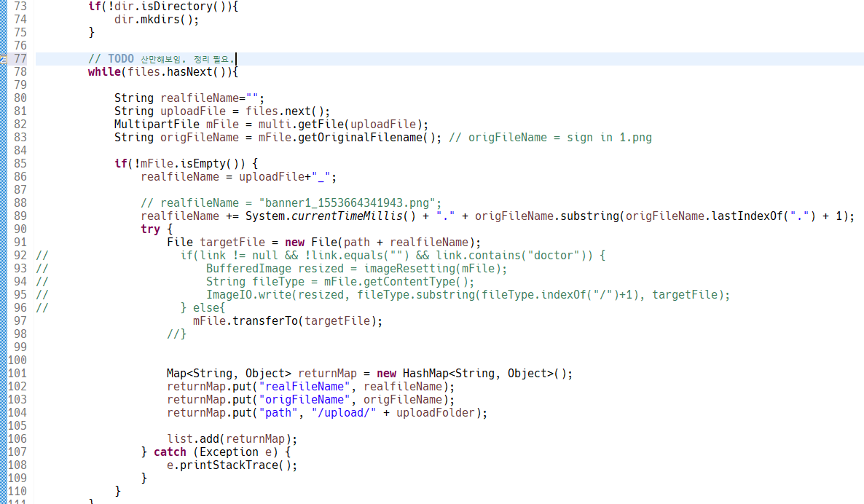Place cursor on the TODO comment keyword
864x504 pixels.
tap(120, 59)
